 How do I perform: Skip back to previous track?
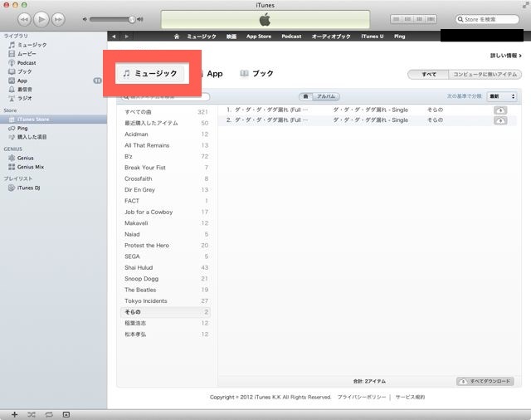coord(24,20)
